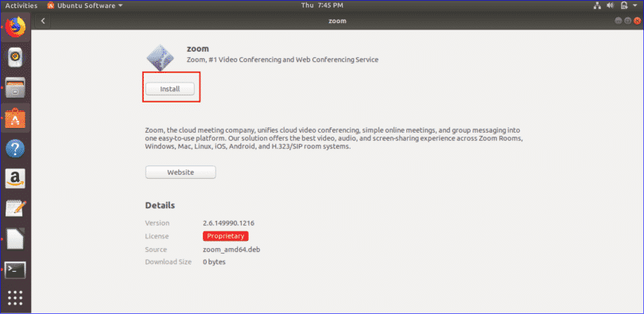
Task: Click the network icon in top bar
Action: click(597, 6)
